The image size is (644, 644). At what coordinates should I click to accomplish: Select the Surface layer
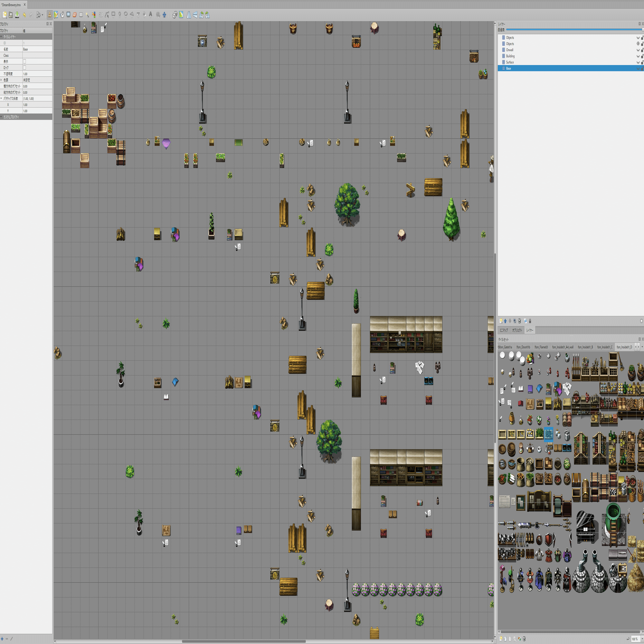510,62
